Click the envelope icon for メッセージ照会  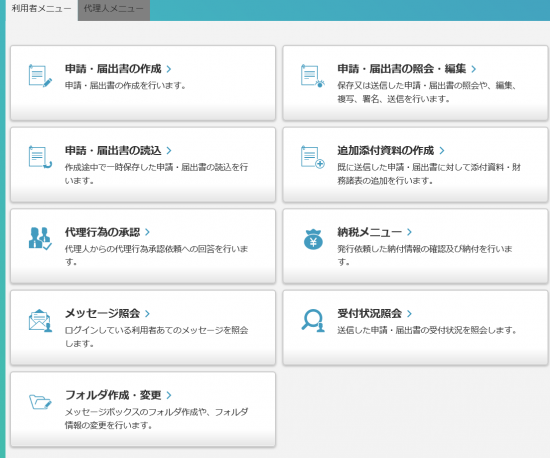tap(40, 321)
